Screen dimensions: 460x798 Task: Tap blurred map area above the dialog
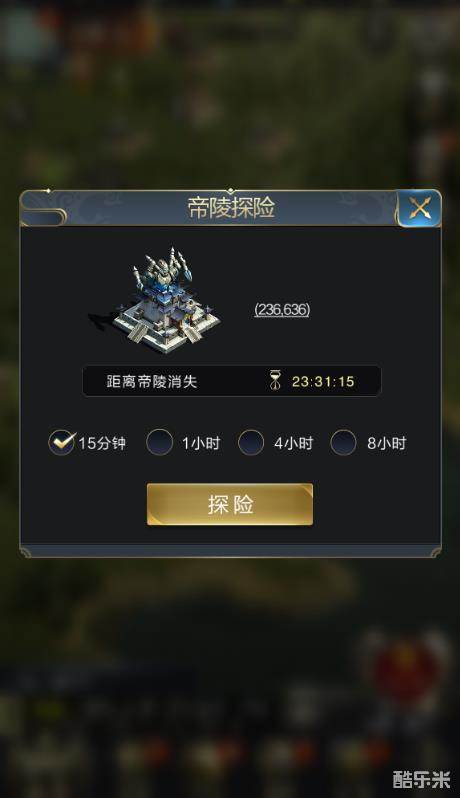tap(230, 97)
